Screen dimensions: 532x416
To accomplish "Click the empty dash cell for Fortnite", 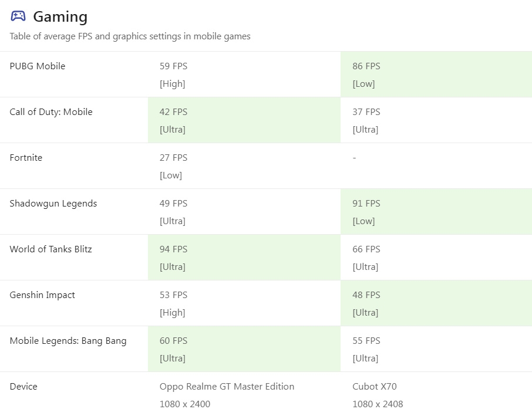I will (x=436, y=166).
